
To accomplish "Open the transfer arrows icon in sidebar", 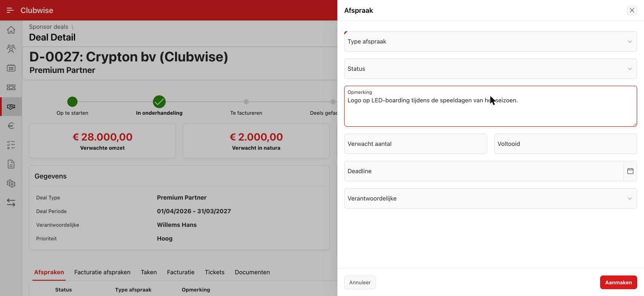I will [x=11, y=203].
